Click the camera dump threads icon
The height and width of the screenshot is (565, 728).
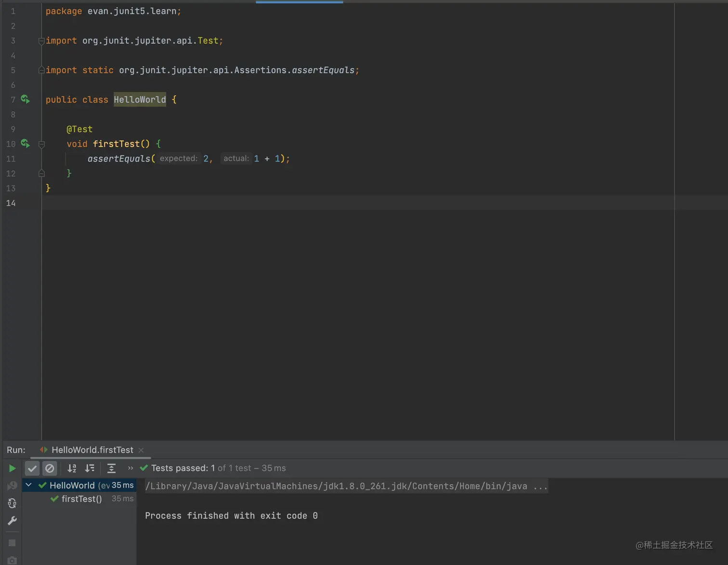[12, 560]
